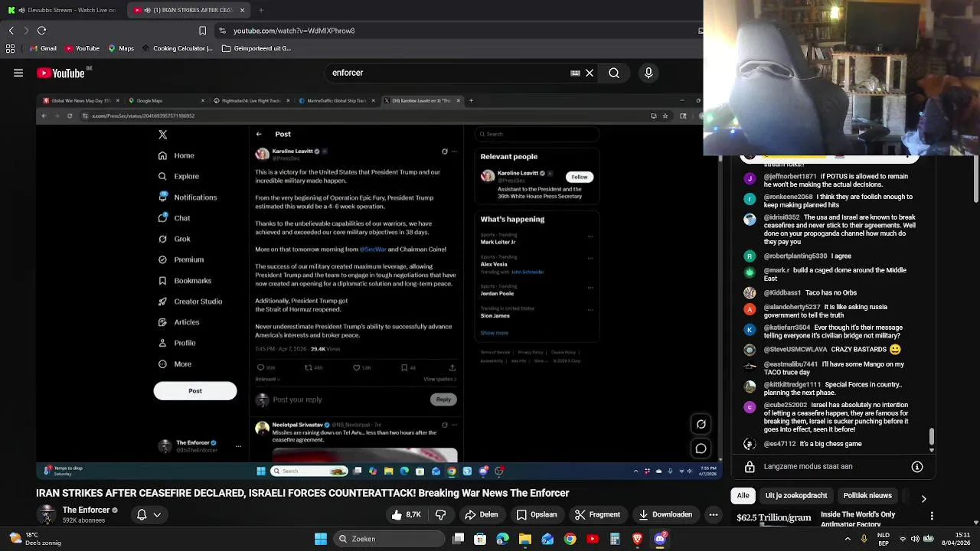The height and width of the screenshot is (551, 980).
Task: Open the weather widget showing 18°C
Action: pos(34,539)
